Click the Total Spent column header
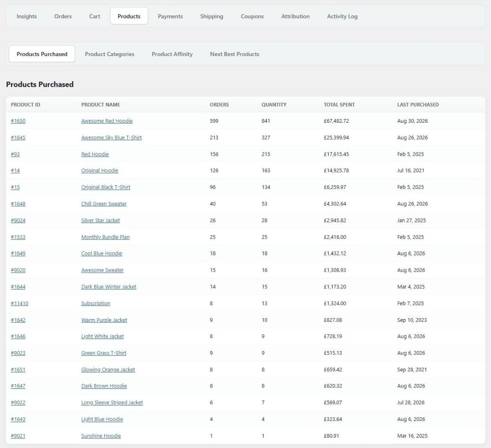The height and width of the screenshot is (448, 491). click(339, 105)
